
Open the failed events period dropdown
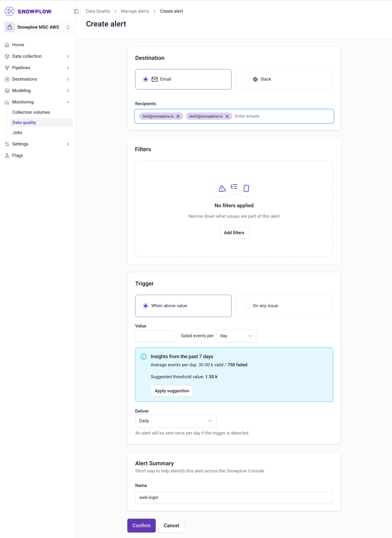pos(236,336)
